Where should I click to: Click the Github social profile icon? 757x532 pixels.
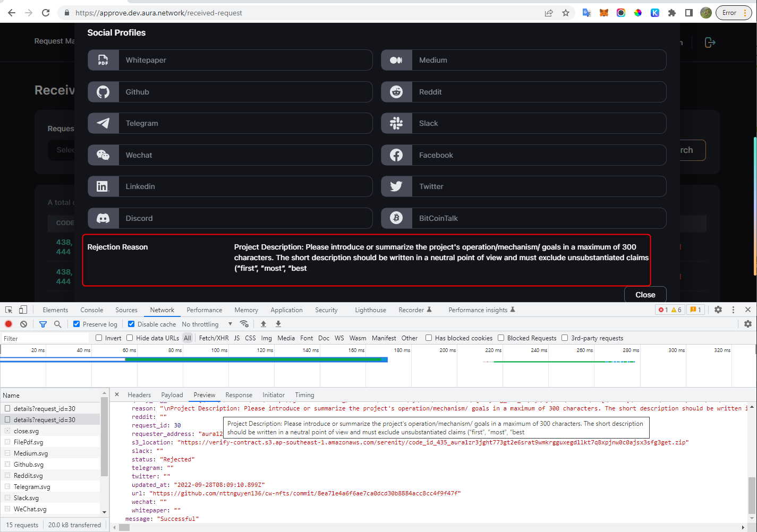[x=103, y=91]
